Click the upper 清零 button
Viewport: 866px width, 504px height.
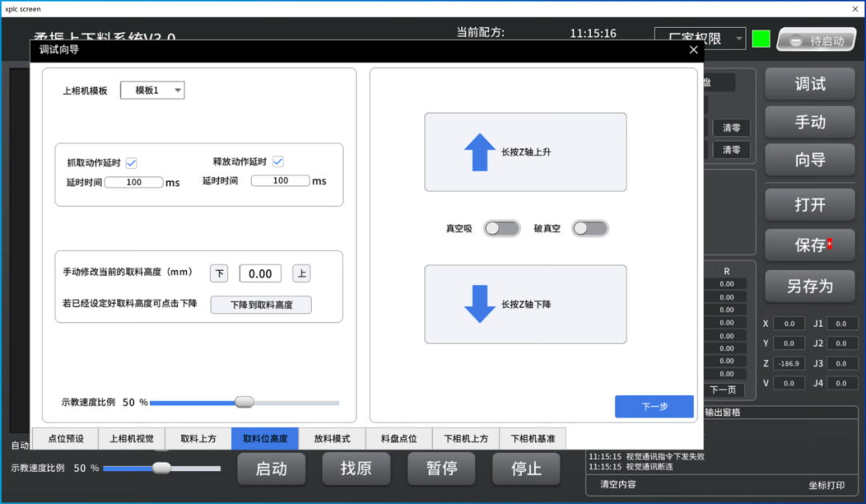[x=731, y=128]
